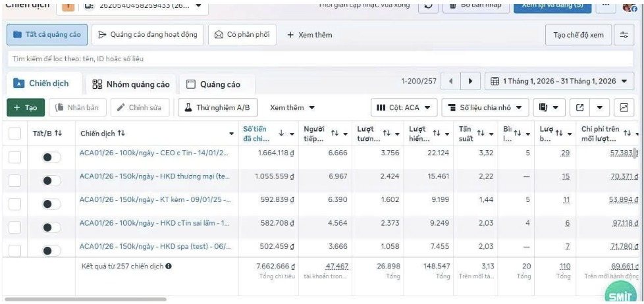Open the Cột: ACA columns dropdown
Image resolution: width=644 pixels, height=304 pixels.
coord(404,107)
